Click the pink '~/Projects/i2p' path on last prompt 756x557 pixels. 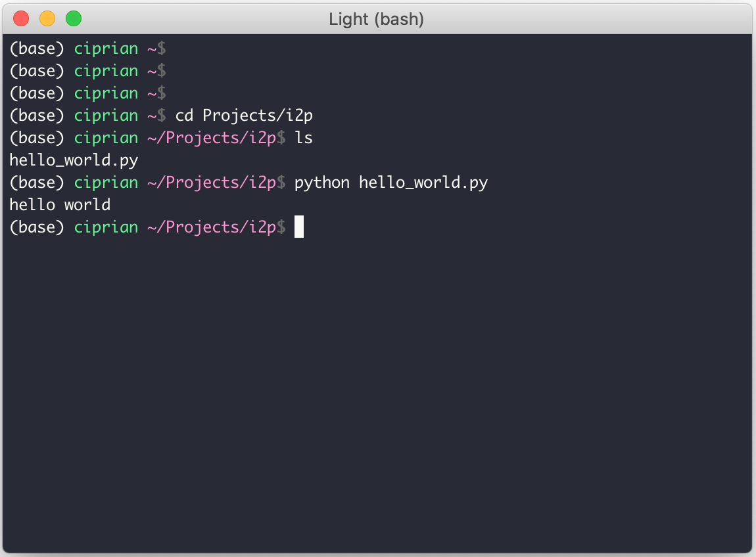(212, 227)
